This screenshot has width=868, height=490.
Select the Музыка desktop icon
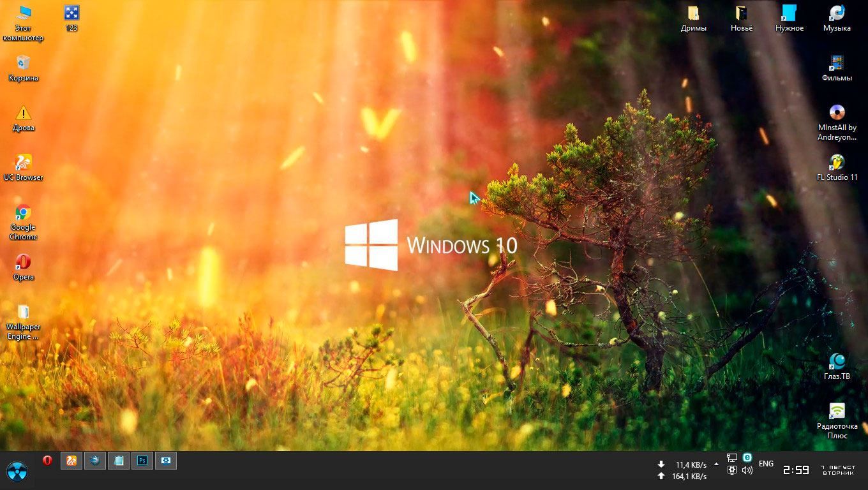pos(837,19)
